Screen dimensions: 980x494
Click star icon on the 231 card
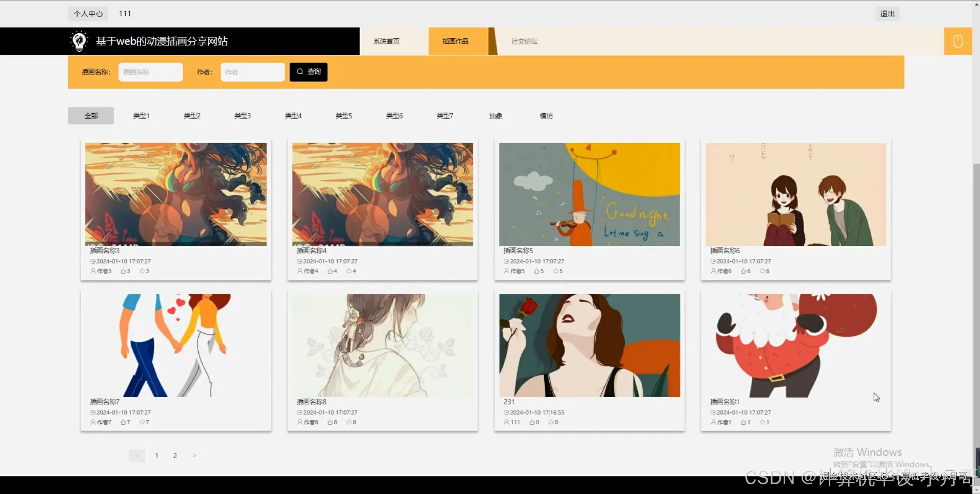[x=551, y=422]
